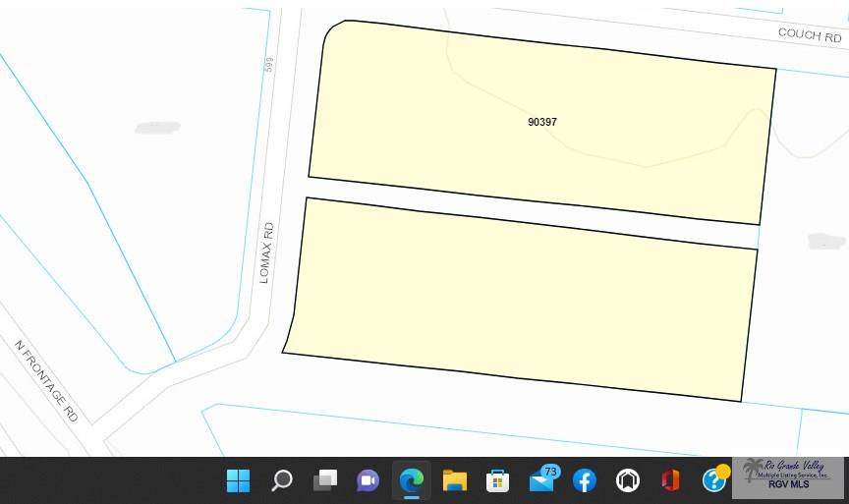Click the Couch Rd street label
The height and width of the screenshot is (504, 849).
coord(809,35)
